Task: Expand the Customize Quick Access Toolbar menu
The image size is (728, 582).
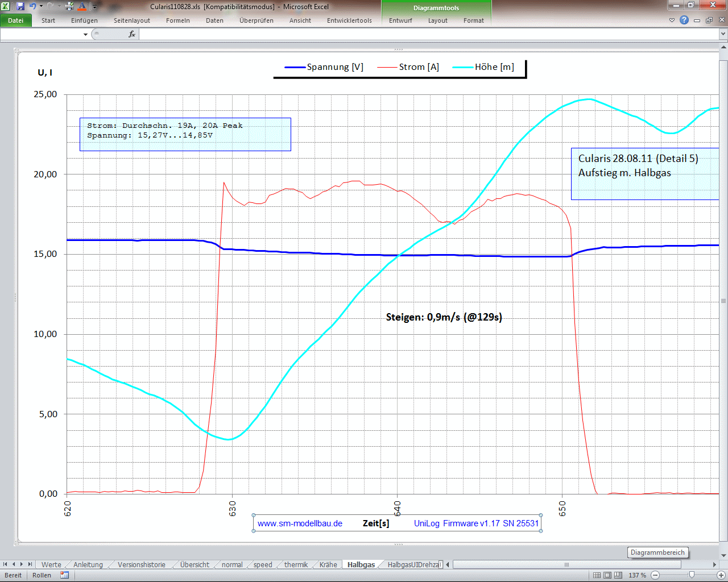Action: 95,7
